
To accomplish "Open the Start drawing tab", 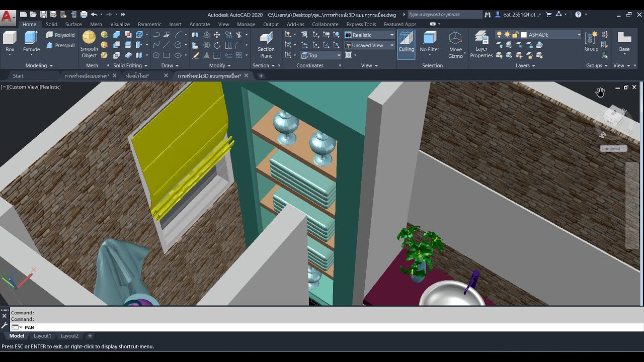I will click(x=18, y=76).
